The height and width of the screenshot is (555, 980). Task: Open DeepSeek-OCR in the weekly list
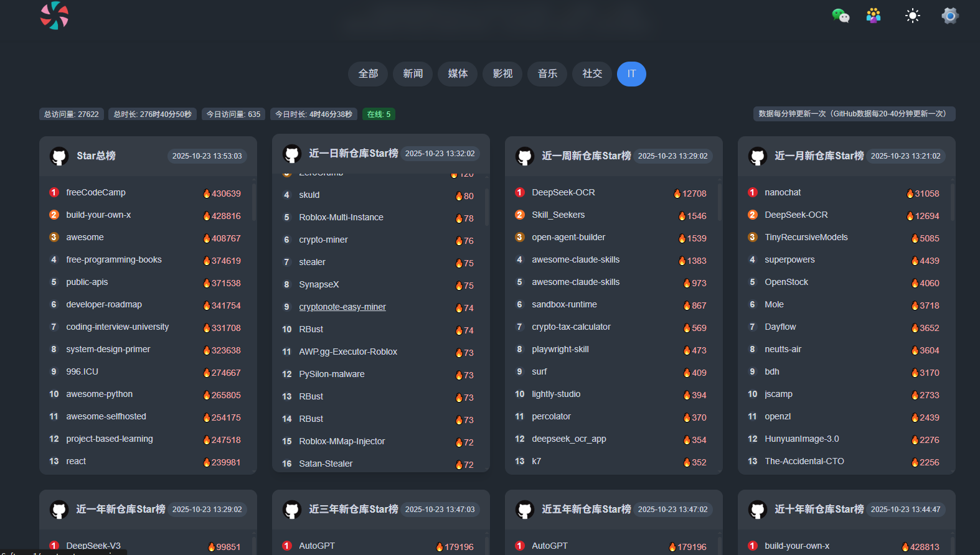(x=563, y=193)
